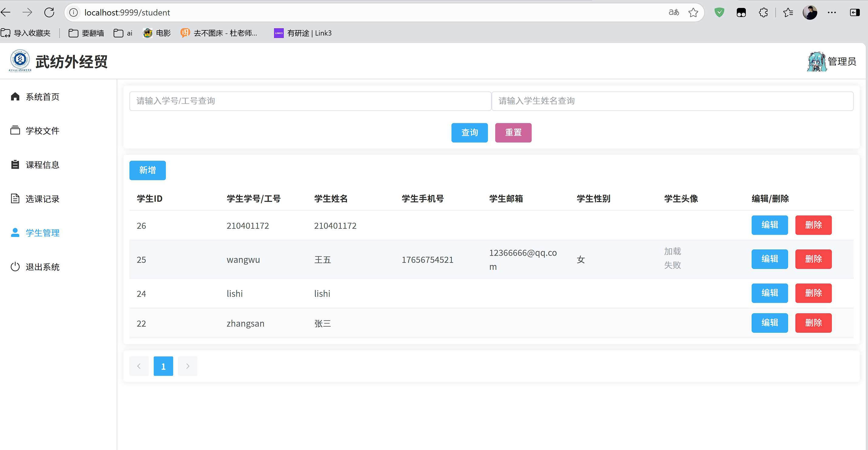This screenshot has height=450, width=868.
Task: Open 选课记录 using the document icon
Action: (x=15, y=198)
